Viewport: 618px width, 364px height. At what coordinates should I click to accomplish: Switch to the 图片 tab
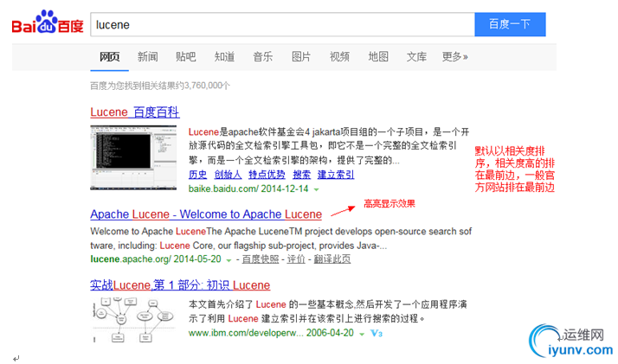click(301, 57)
